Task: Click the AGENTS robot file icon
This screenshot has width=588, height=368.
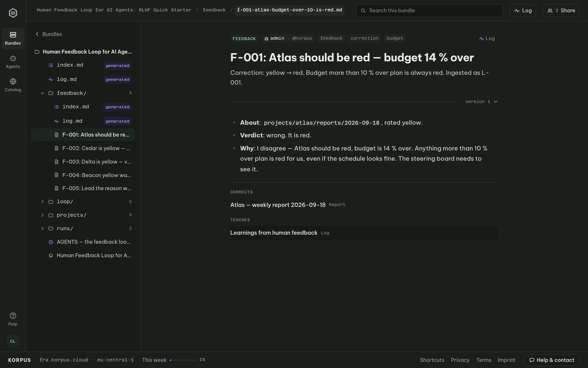Action: tap(51, 242)
